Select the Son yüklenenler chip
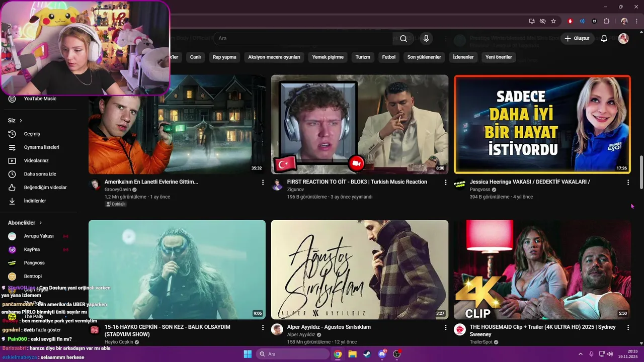The image size is (644, 362). click(424, 57)
